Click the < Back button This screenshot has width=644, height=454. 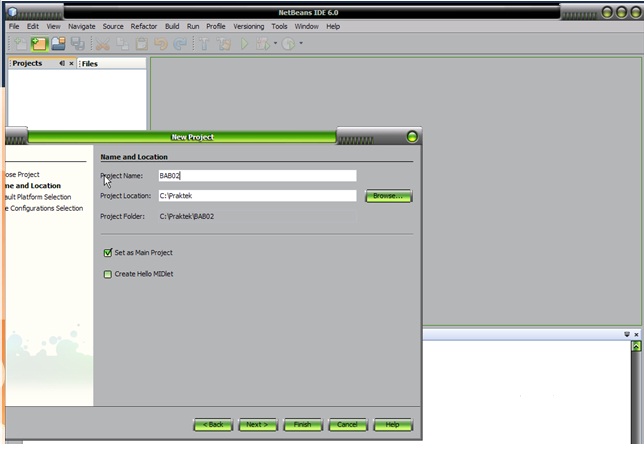coord(213,424)
